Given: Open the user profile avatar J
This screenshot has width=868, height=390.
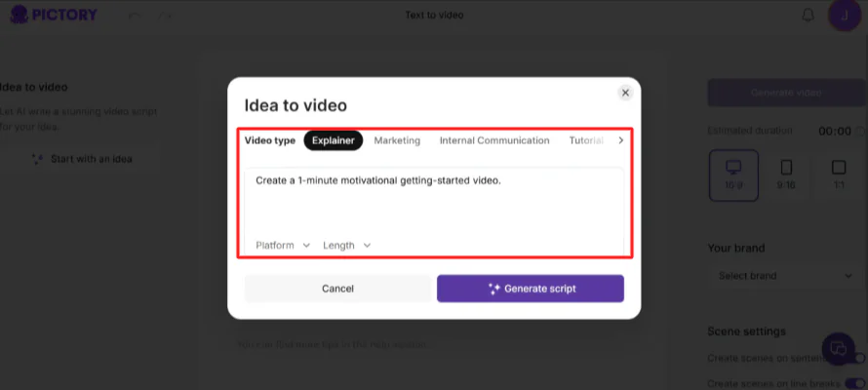Looking at the screenshot, I should tap(845, 15).
